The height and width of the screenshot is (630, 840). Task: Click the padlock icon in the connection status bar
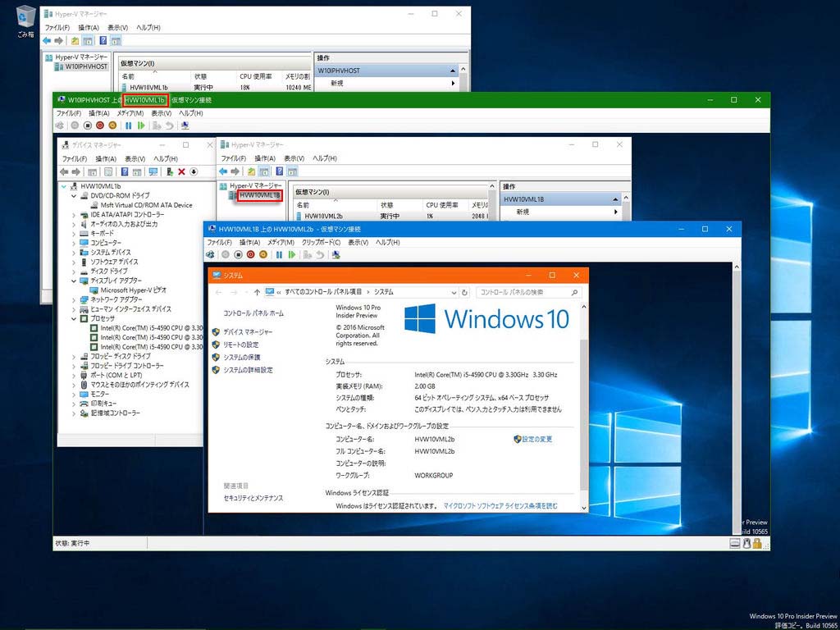pos(756,544)
